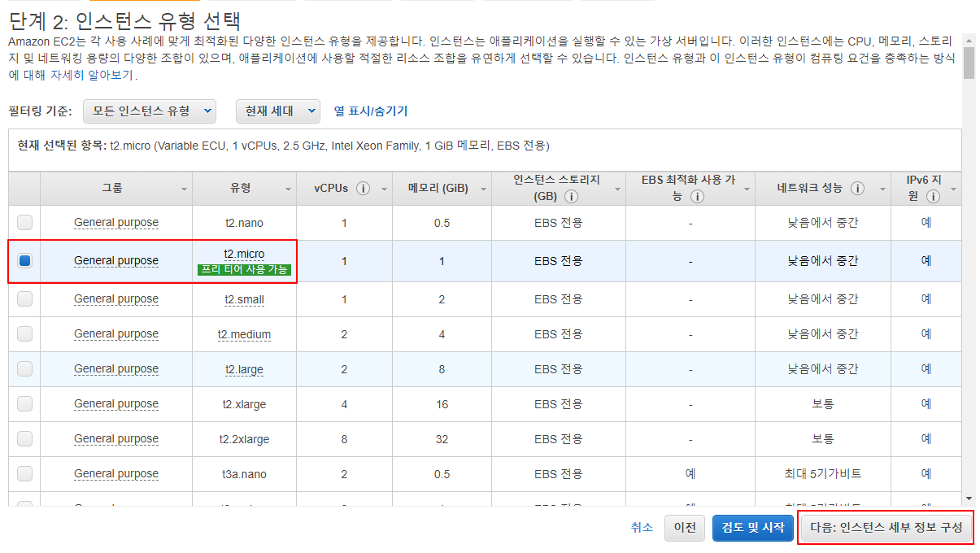The image size is (980, 553).
Task: Open info icon for 인스턴스 스토리지 (GB)
Action: (572, 196)
